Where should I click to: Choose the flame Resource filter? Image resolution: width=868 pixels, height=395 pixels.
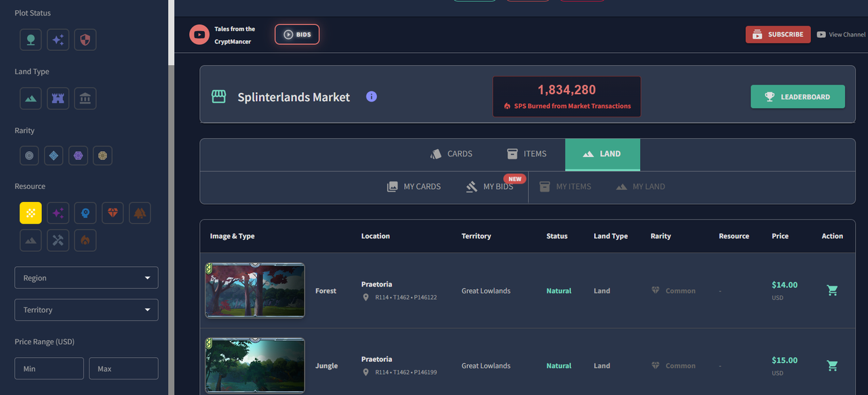tap(85, 240)
